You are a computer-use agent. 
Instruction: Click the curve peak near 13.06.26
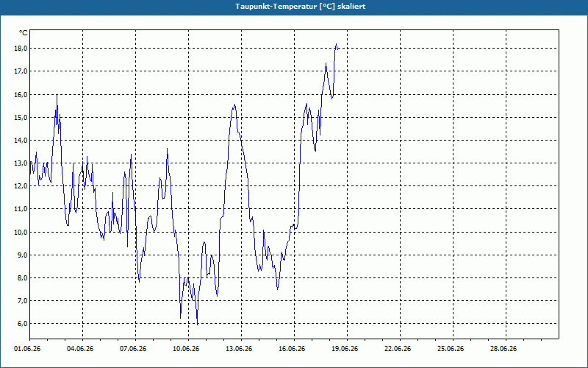tap(234, 105)
